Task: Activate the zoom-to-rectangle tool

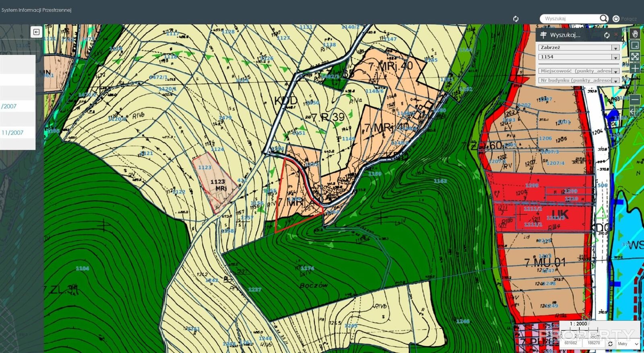Action: pyautogui.click(x=635, y=45)
